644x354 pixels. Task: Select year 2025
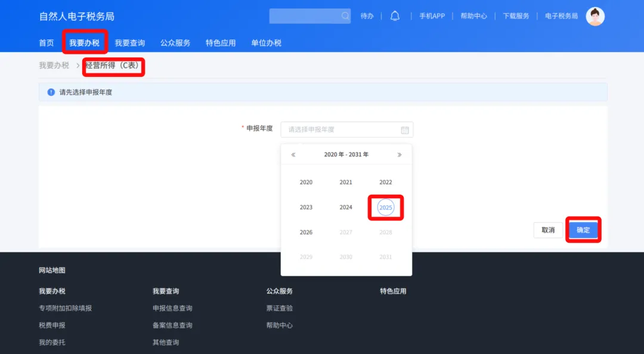(386, 208)
